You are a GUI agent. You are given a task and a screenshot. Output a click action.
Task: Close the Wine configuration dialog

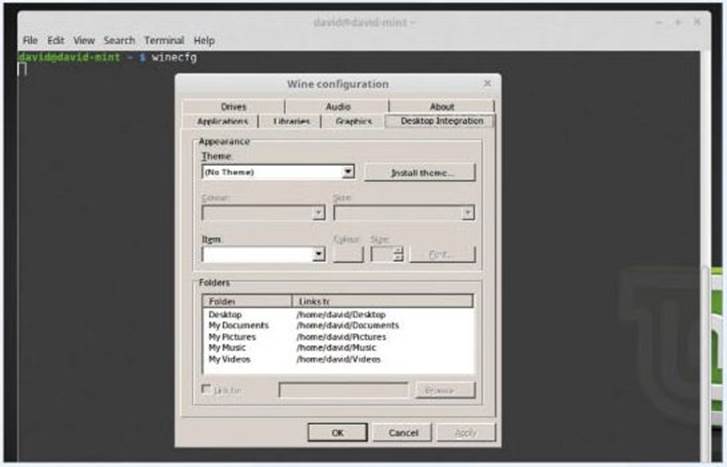click(487, 83)
